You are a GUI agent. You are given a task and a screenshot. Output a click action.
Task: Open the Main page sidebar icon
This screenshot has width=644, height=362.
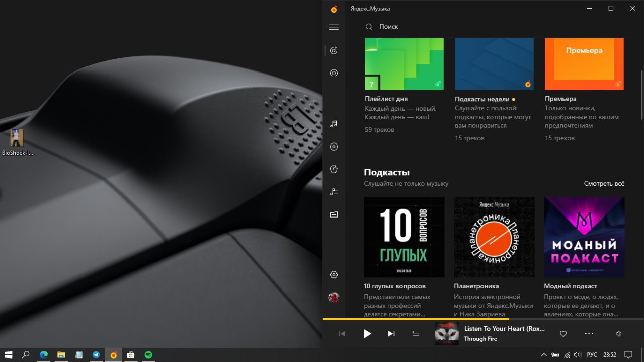[334, 50]
